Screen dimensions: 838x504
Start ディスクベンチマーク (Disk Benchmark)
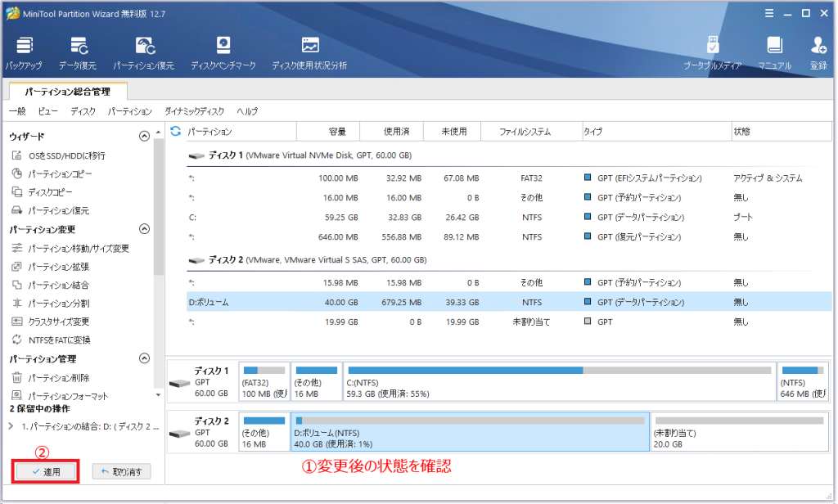(223, 53)
